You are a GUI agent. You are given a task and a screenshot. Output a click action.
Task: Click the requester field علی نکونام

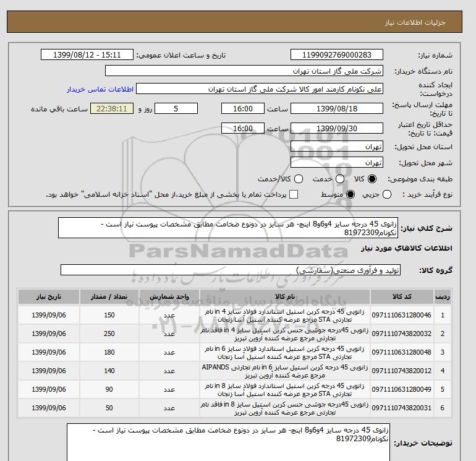coord(259,88)
